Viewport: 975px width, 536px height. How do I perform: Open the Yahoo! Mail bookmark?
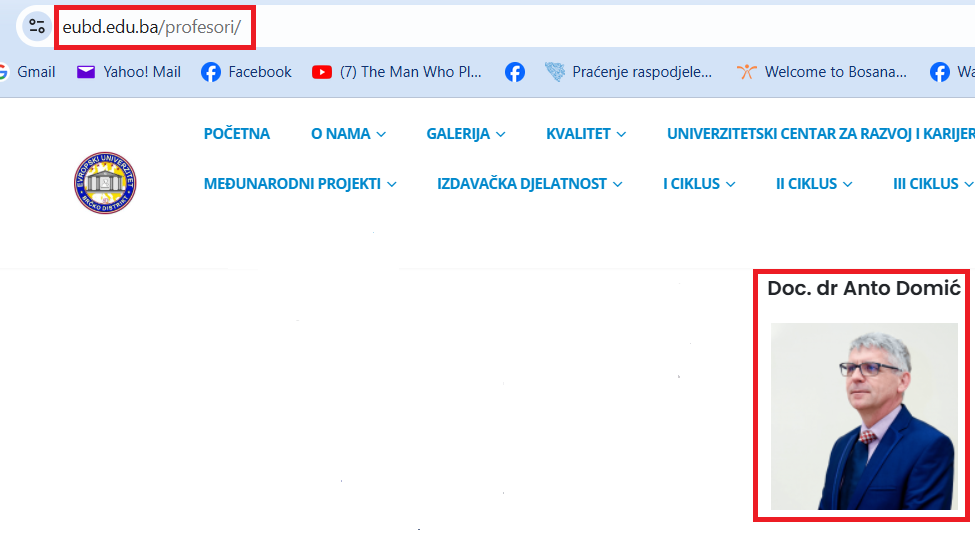129,72
